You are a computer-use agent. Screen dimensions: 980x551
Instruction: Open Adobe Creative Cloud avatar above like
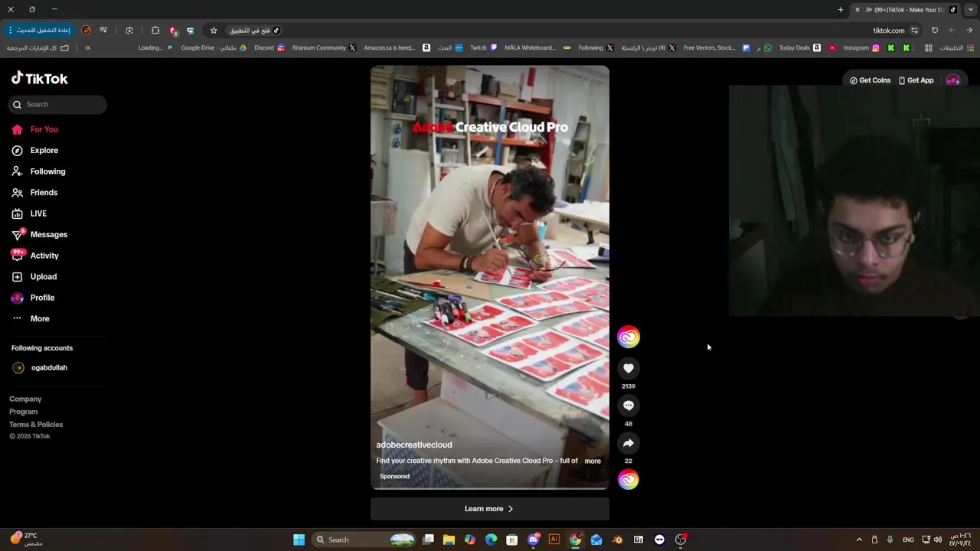629,337
